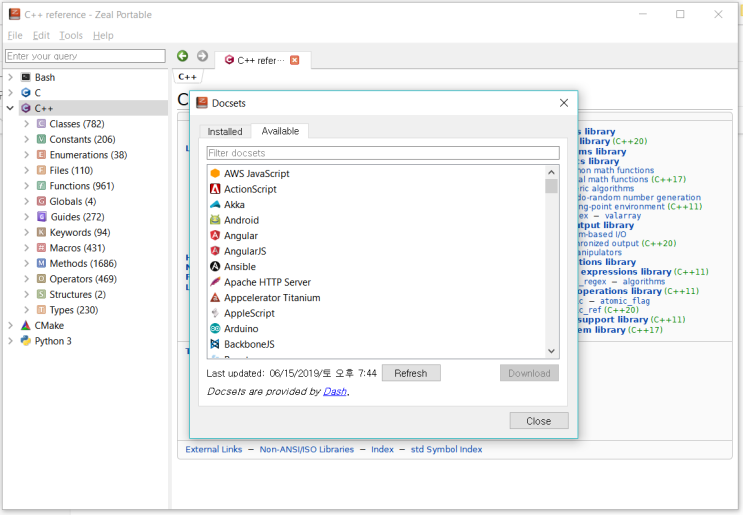Image resolution: width=743 pixels, height=515 pixels.
Task: Click the Download button
Action: point(529,373)
